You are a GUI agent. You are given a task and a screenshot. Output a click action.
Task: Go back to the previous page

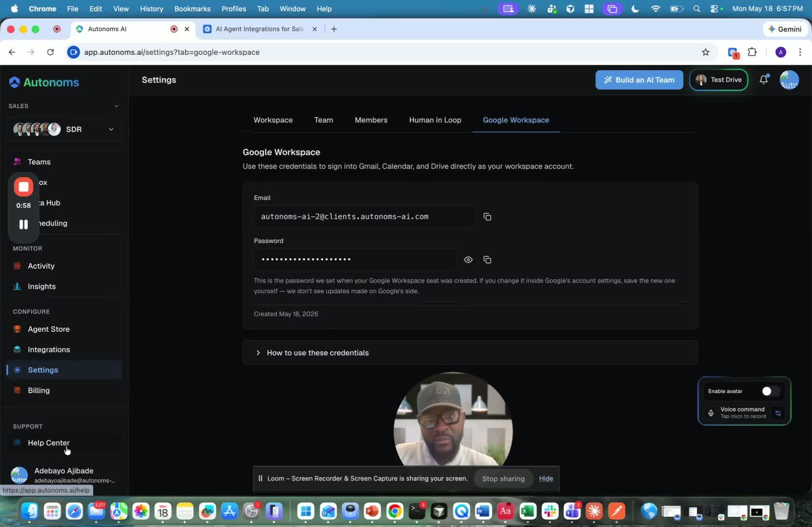click(x=12, y=52)
